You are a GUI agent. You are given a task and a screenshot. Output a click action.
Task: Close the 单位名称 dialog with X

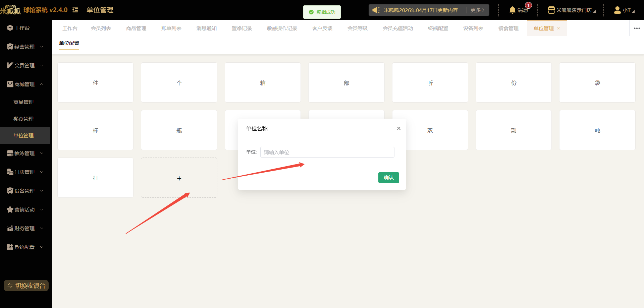pyautogui.click(x=399, y=128)
